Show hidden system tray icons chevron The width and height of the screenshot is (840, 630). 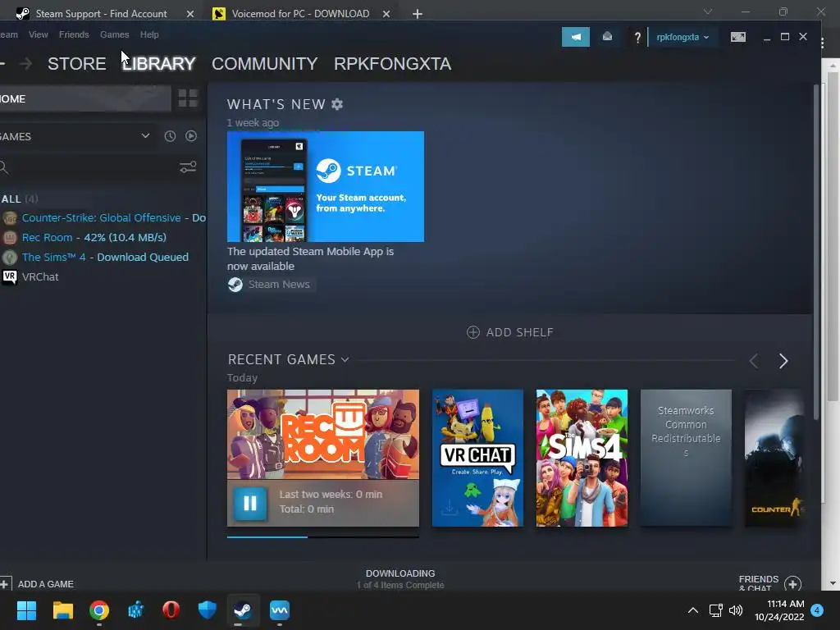[692, 610]
